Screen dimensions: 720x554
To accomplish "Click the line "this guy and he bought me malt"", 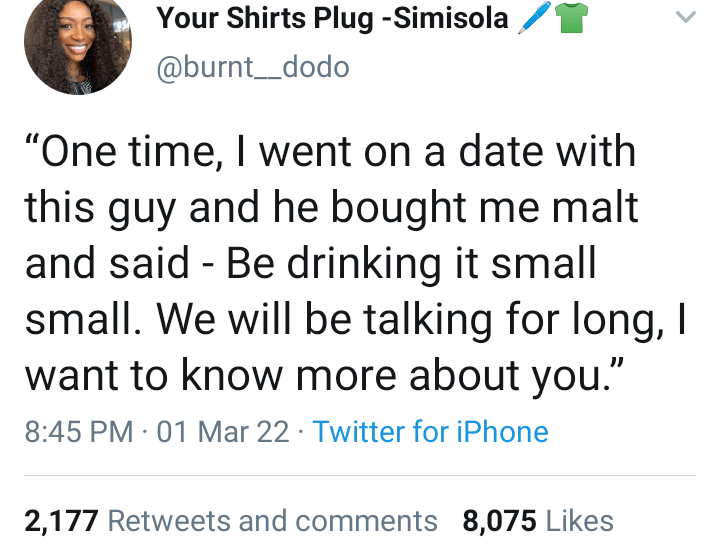I will pos(330,208).
